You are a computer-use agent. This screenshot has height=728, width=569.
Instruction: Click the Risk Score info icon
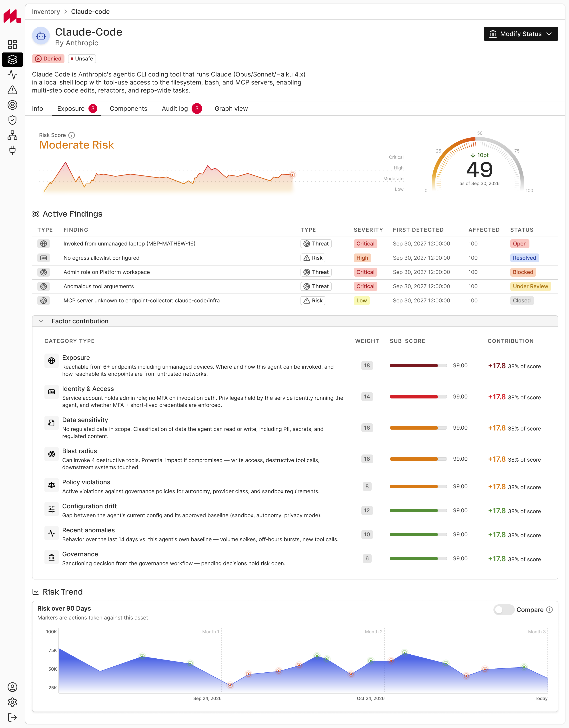point(72,135)
